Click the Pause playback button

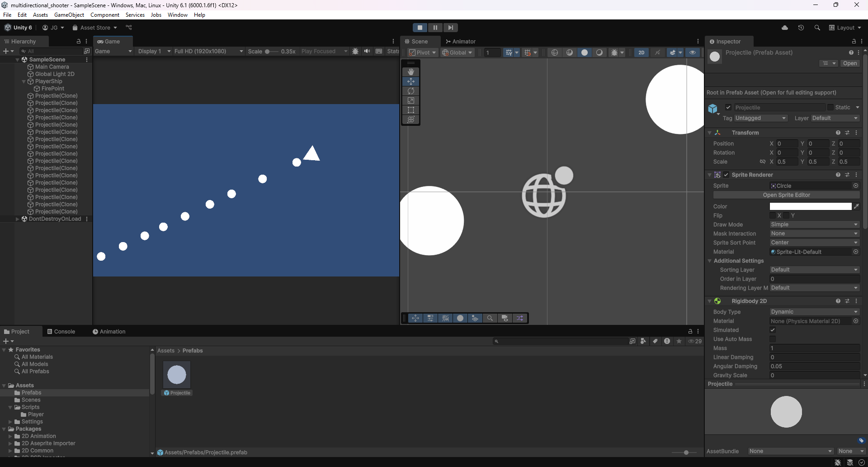point(435,28)
